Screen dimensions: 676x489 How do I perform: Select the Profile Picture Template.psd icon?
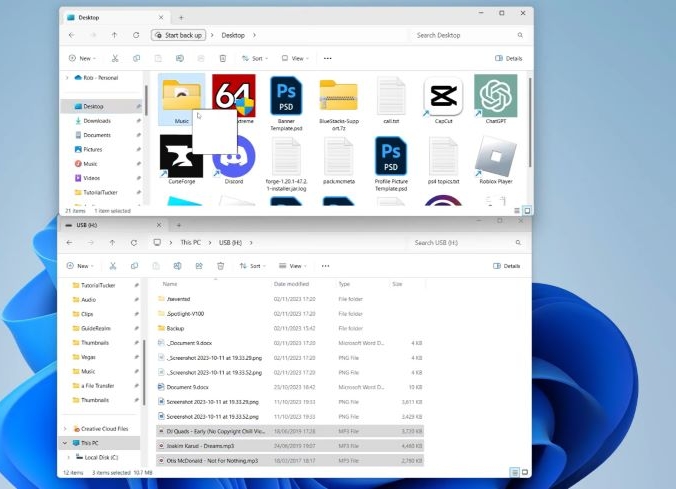click(x=391, y=156)
